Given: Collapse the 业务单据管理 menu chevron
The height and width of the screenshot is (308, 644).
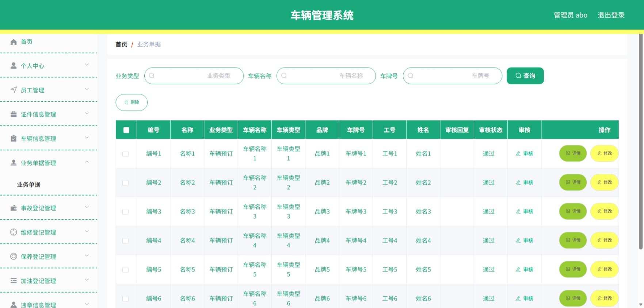Looking at the screenshot, I should [x=87, y=162].
